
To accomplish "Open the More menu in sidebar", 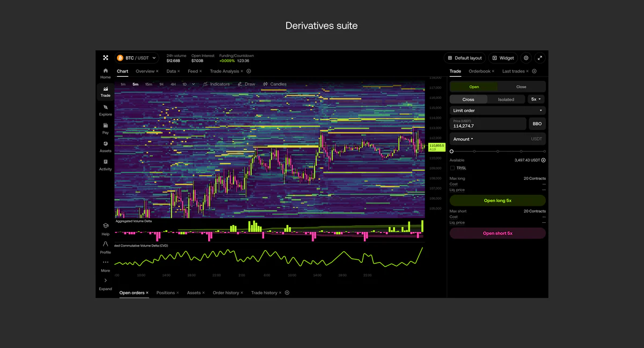I will click(x=105, y=266).
